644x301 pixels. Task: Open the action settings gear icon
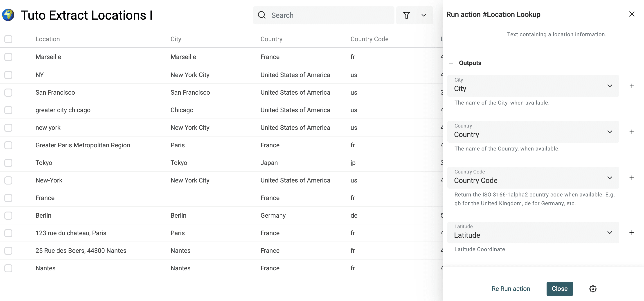tap(593, 289)
